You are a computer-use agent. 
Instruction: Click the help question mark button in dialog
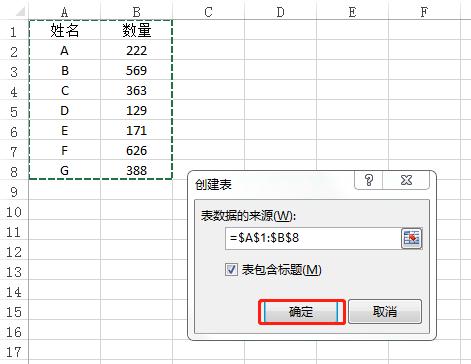(x=369, y=180)
